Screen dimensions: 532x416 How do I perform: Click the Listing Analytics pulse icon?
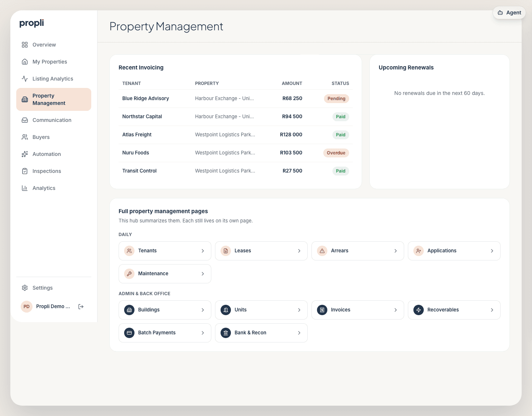(25, 79)
